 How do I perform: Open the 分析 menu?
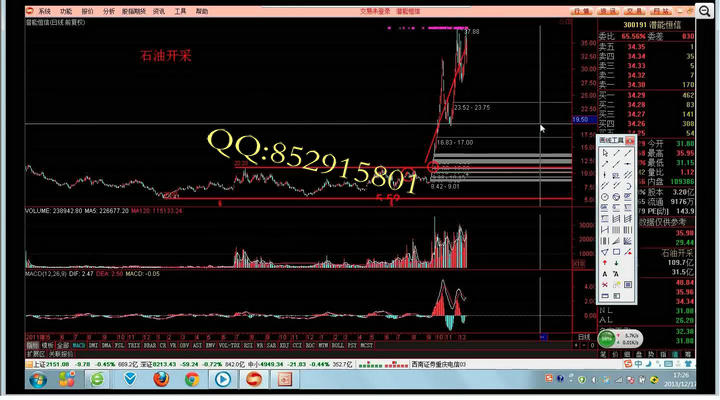(x=109, y=11)
